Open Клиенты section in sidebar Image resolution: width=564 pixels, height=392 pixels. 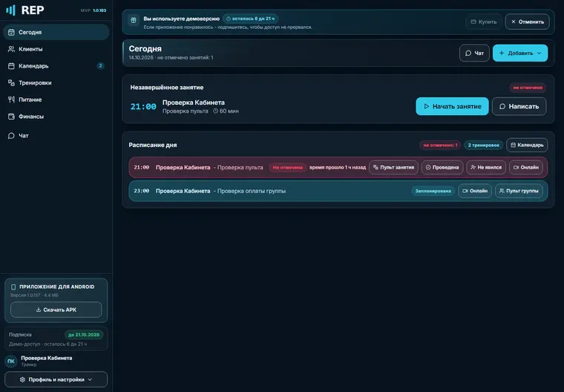click(56, 49)
